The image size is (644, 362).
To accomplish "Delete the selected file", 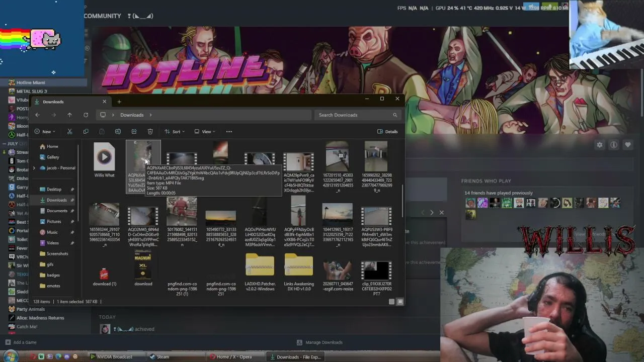I will tap(150, 132).
